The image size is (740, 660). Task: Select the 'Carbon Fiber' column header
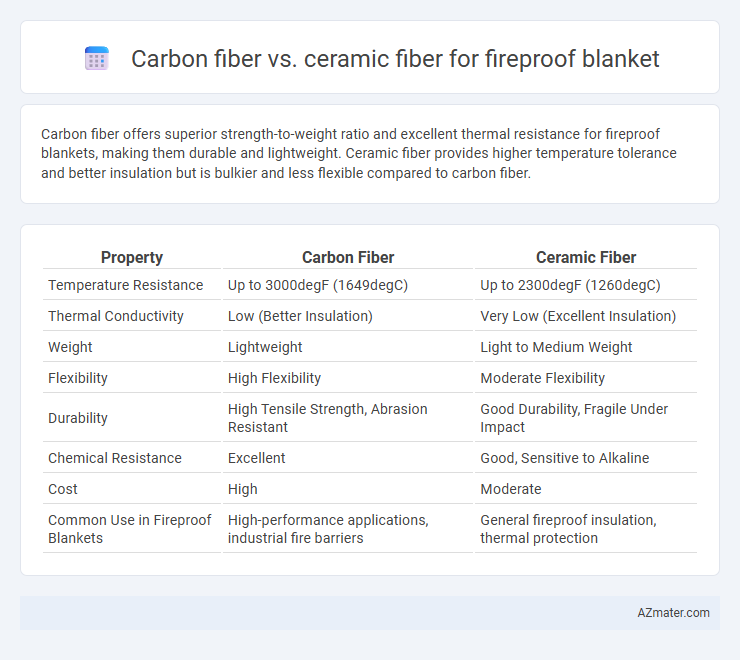[x=348, y=257]
